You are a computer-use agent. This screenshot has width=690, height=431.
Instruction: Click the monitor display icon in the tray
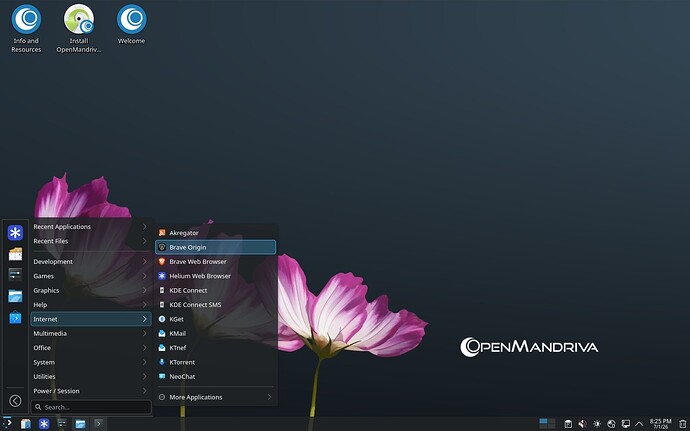[x=625, y=424]
